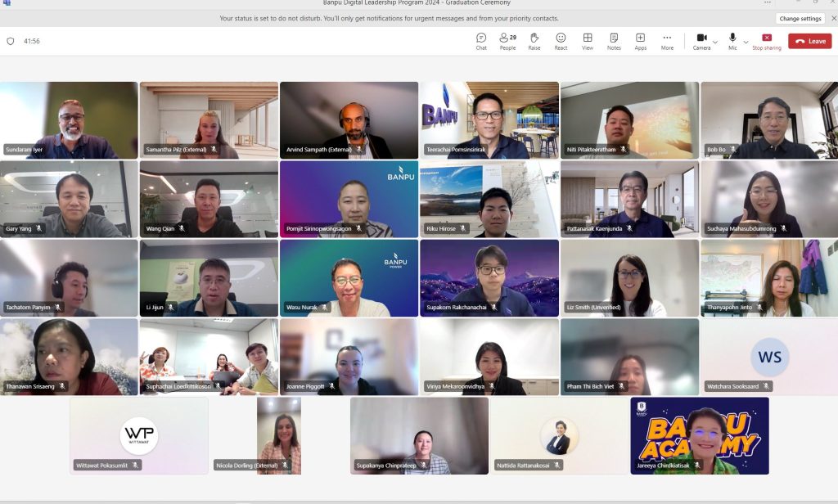Open the Chat panel

point(481,41)
